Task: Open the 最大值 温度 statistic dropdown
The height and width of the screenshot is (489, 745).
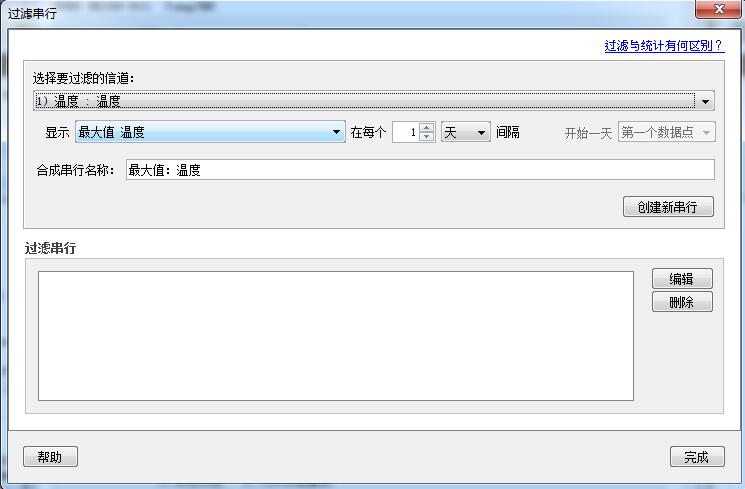Action: coord(210,132)
